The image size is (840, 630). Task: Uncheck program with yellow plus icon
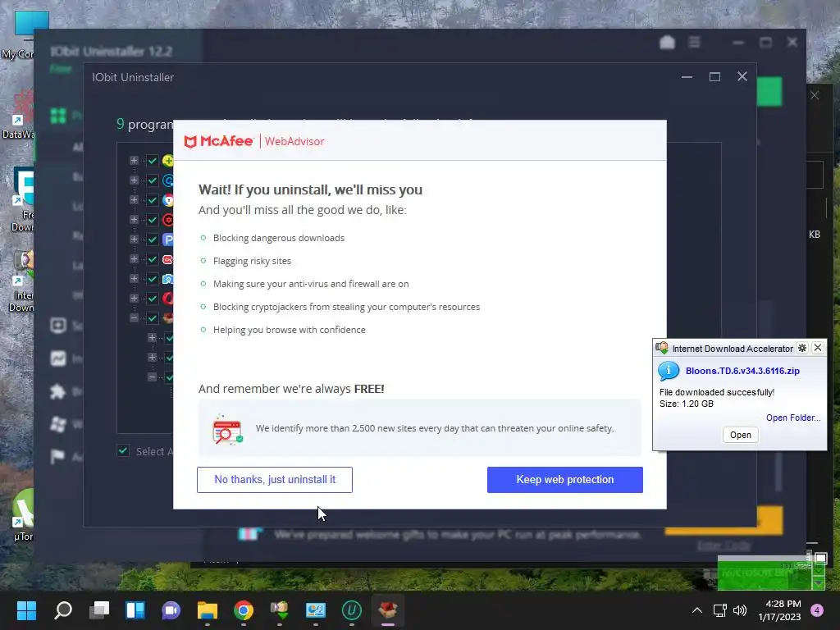click(152, 161)
